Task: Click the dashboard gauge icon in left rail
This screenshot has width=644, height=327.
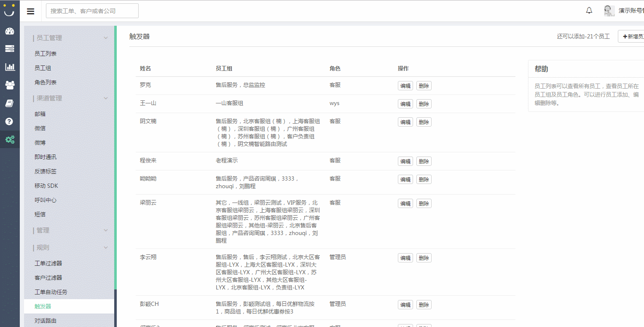Action: pos(10,31)
